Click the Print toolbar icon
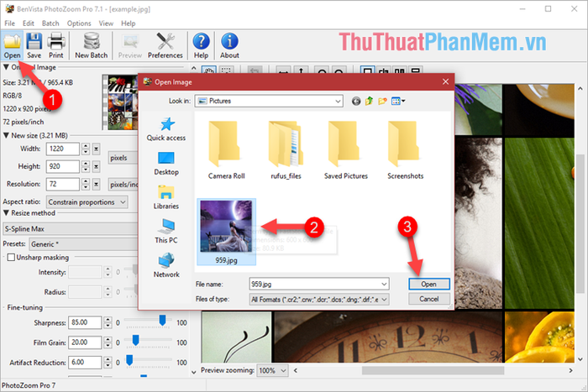 pos(56,45)
